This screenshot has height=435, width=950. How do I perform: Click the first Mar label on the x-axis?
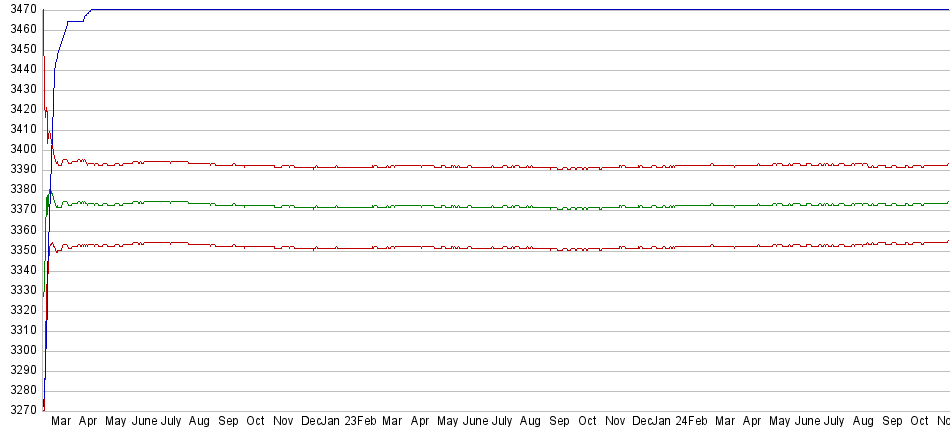coord(61,422)
